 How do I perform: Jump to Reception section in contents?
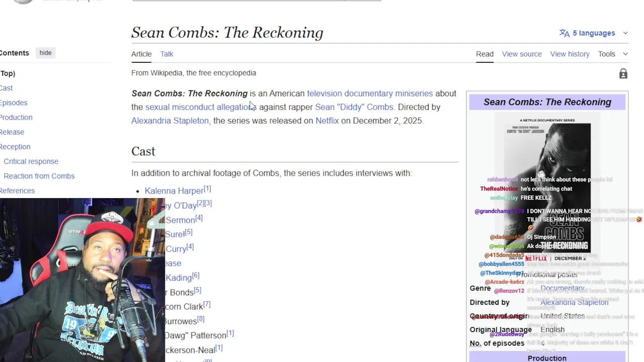tap(15, 147)
